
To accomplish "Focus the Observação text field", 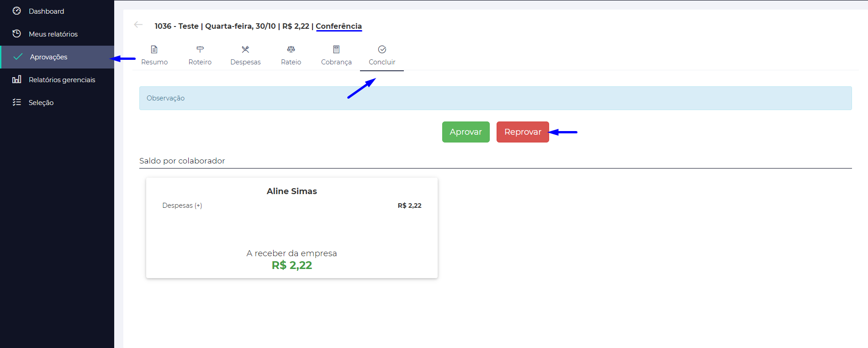I will point(495,98).
